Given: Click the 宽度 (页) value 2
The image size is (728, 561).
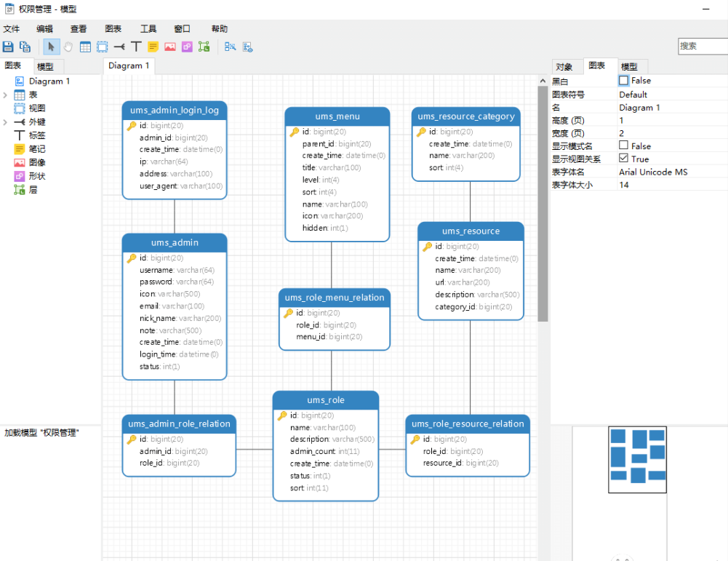Looking at the screenshot, I should [x=621, y=133].
